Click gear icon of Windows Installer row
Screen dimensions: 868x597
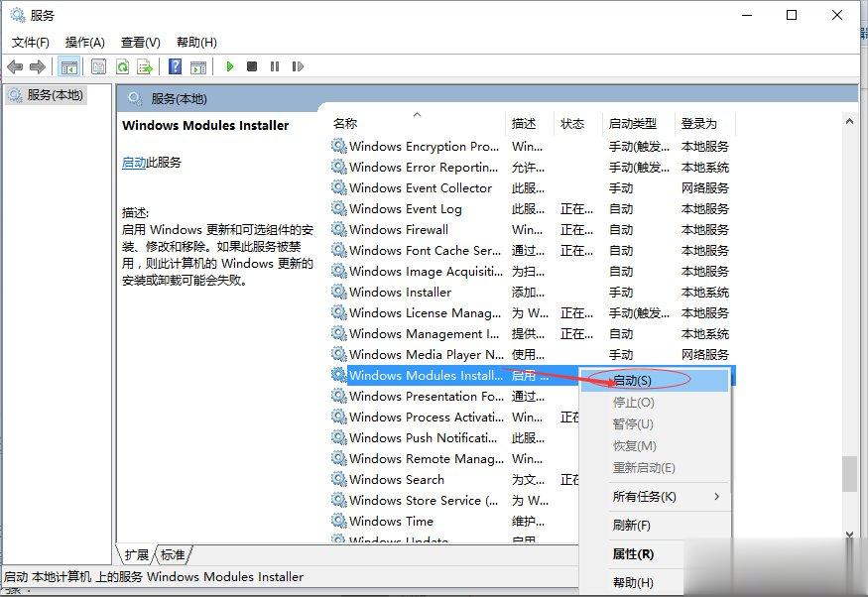tap(339, 292)
